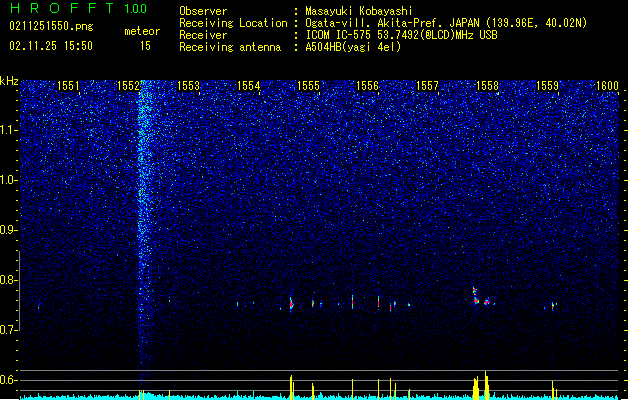This screenshot has height=400, width=629.
Task: Click the 'Receiver' field label
Action: point(203,35)
